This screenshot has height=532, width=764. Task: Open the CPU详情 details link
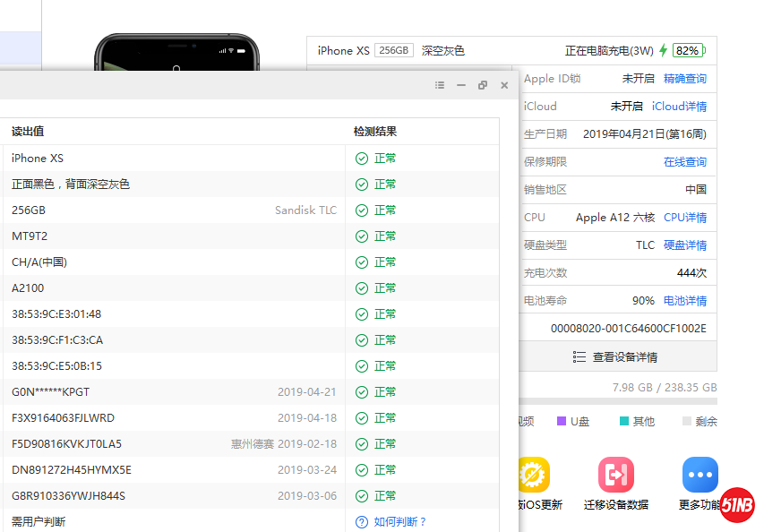(x=684, y=218)
